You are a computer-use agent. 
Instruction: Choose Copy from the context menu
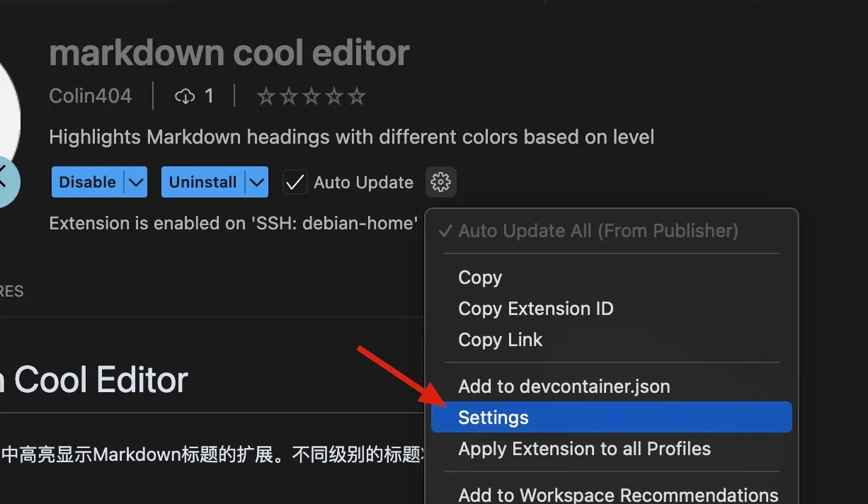pyautogui.click(x=480, y=277)
